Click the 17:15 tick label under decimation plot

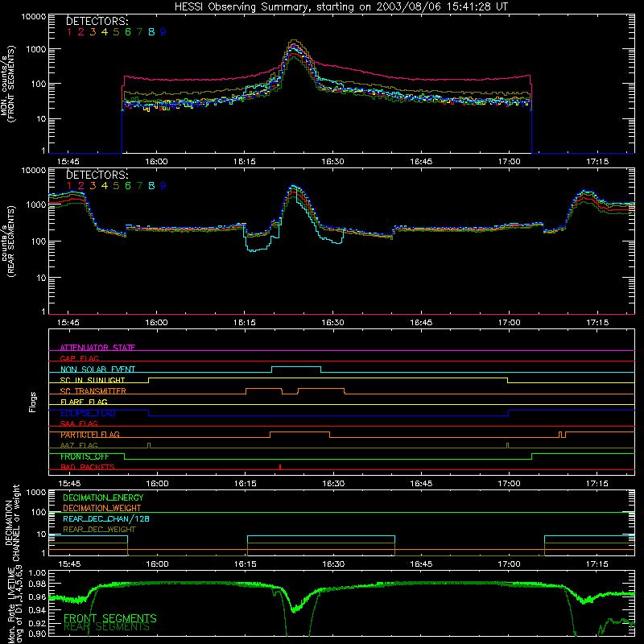[597, 564]
